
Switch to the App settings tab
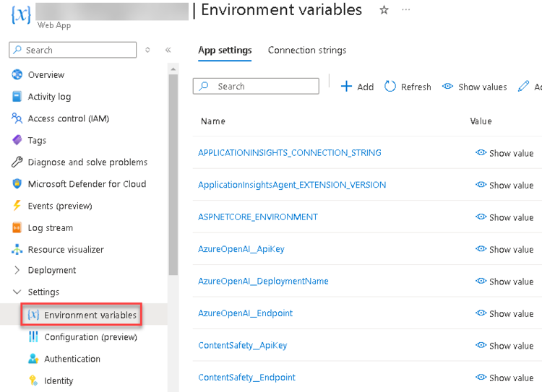tap(225, 51)
